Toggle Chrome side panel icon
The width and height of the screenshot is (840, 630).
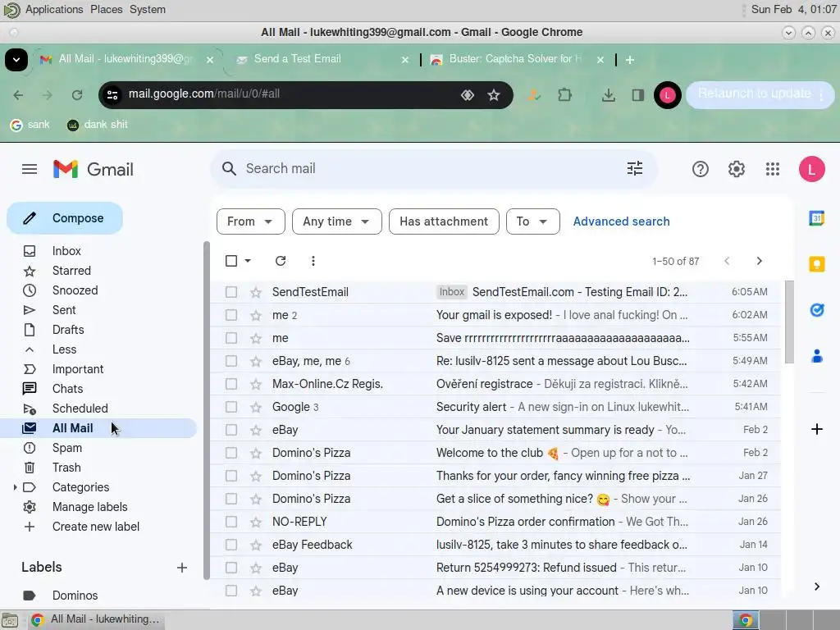[637, 95]
